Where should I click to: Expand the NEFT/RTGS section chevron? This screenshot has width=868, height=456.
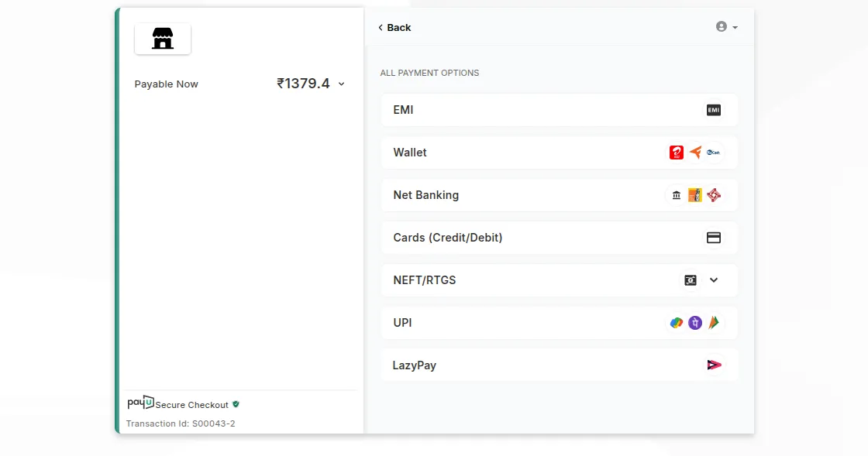click(714, 280)
